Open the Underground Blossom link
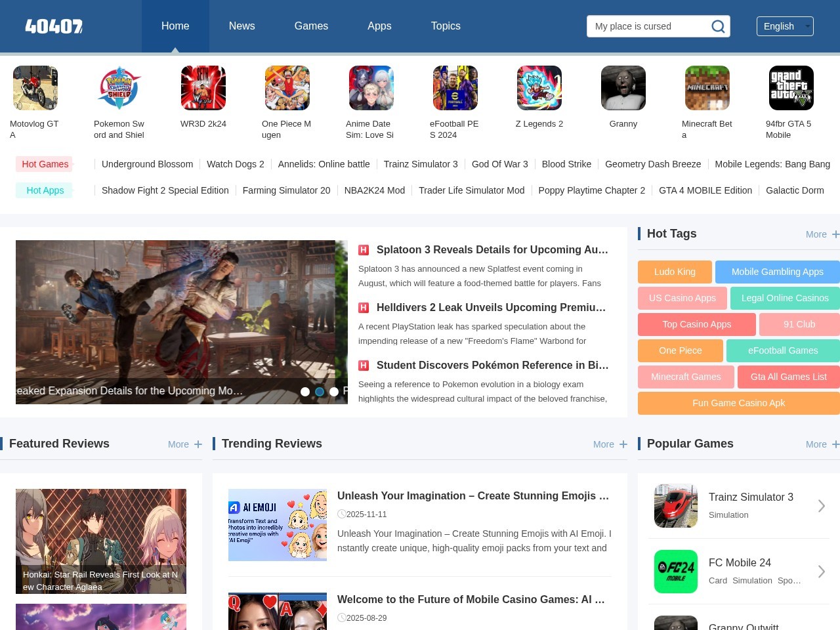Viewport: 840px width, 630px height. [148, 164]
